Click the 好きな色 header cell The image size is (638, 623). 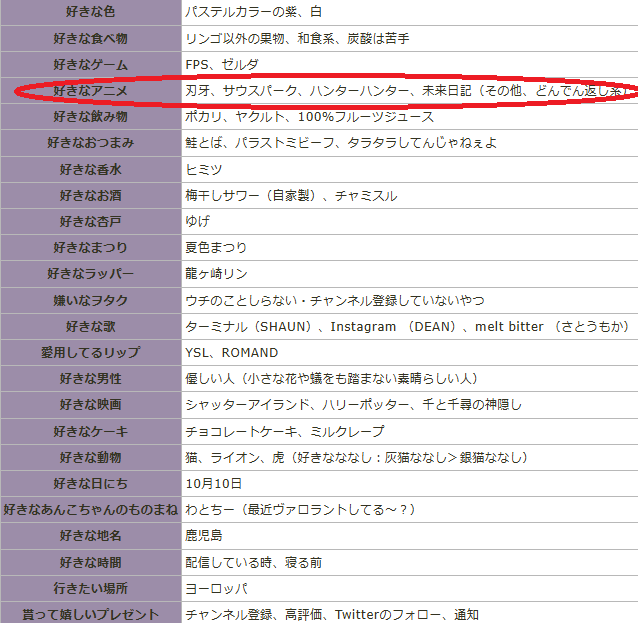click(x=90, y=12)
